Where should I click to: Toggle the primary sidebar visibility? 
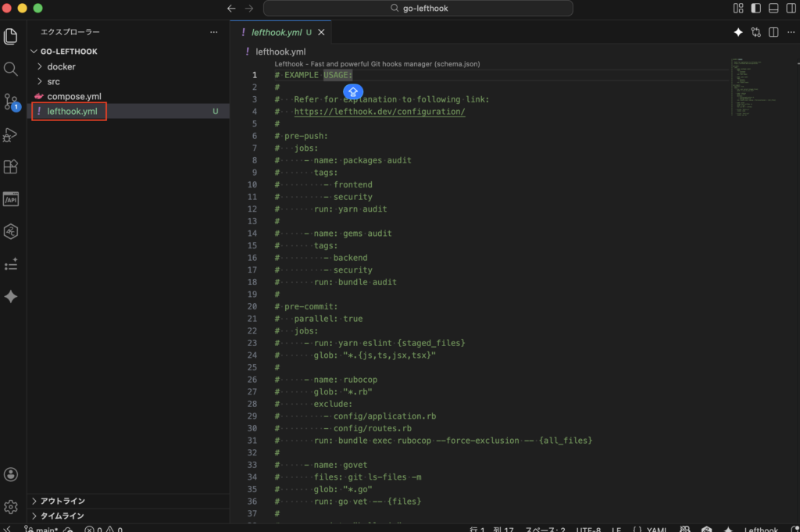coord(755,9)
